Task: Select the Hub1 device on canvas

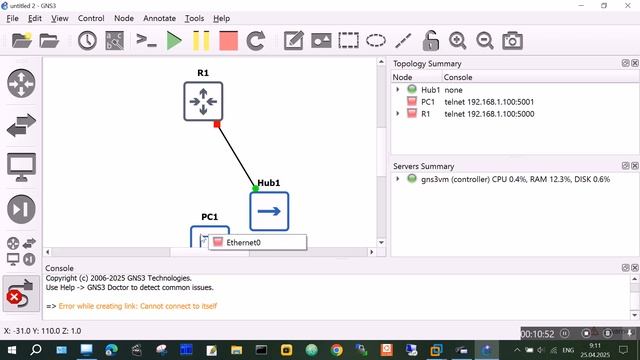Action: tap(269, 211)
